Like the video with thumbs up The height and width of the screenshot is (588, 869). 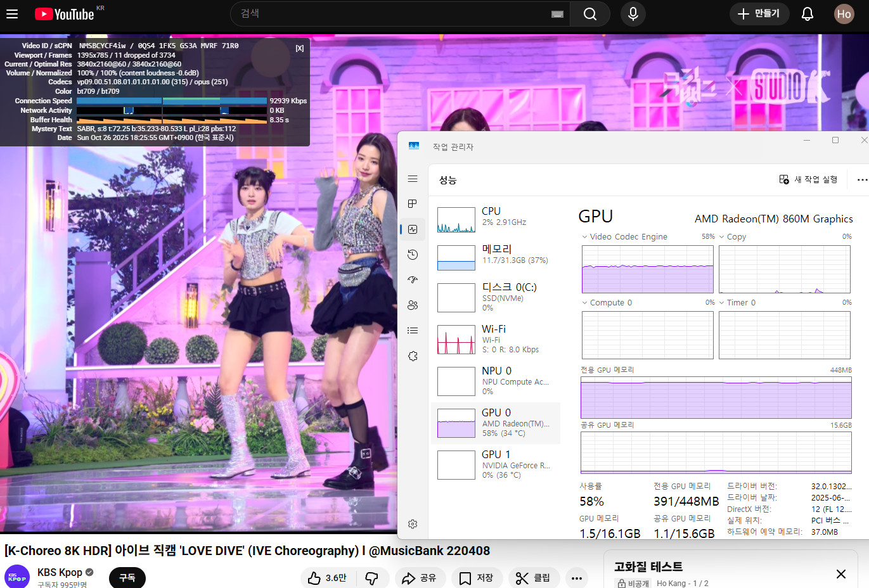(x=327, y=578)
